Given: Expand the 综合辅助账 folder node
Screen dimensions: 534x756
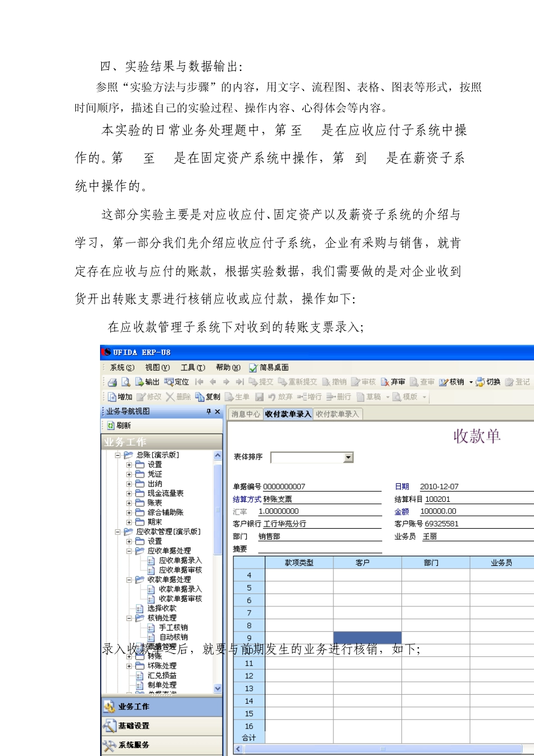Looking at the screenshot, I should (129, 512).
